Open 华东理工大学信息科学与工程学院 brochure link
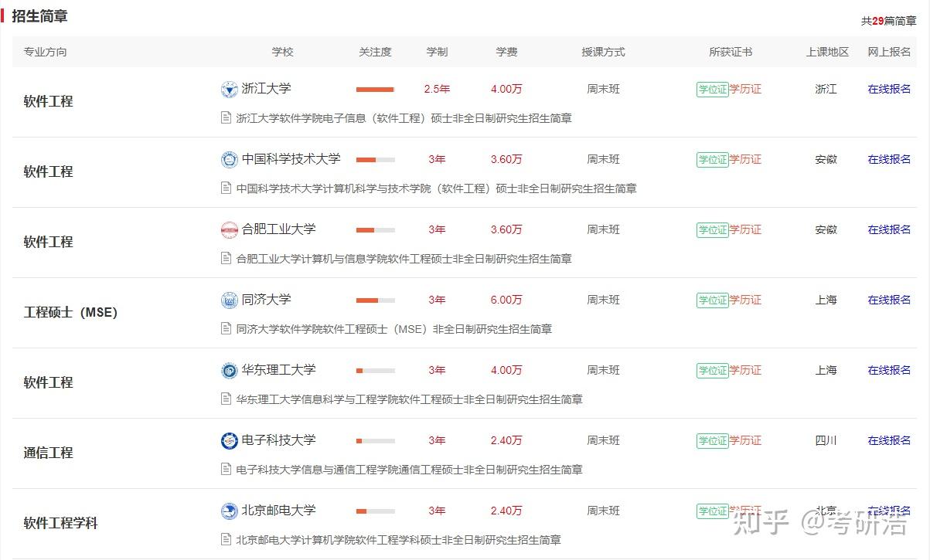The image size is (930, 560). tap(409, 399)
